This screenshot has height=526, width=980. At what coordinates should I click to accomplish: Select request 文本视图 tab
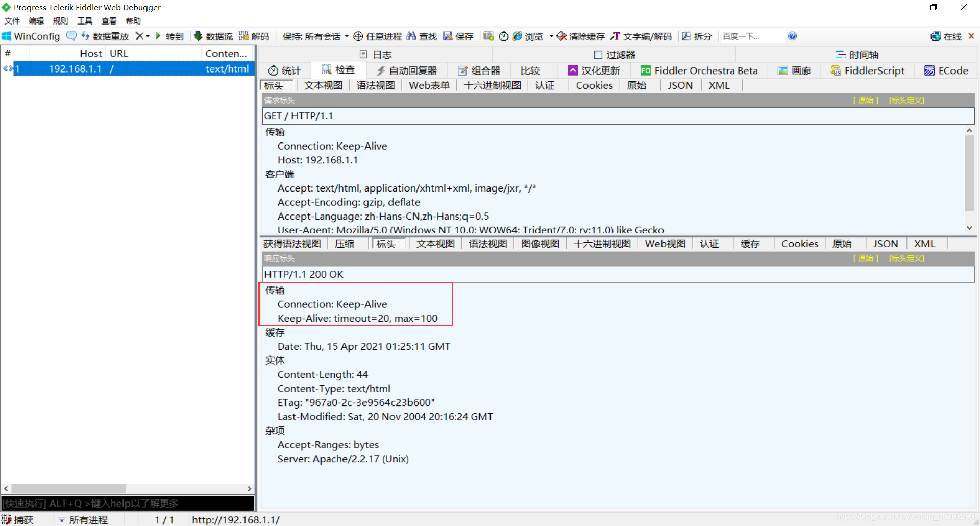[323, 85]
